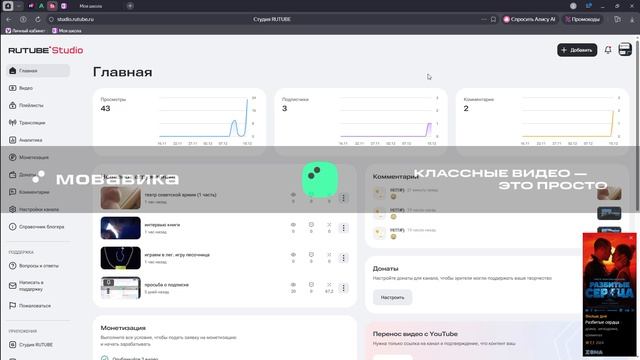Screen dimensions: 640x360
Task: Open the three-dot menu for просьба о подписке
Action: tap(343, 288)
